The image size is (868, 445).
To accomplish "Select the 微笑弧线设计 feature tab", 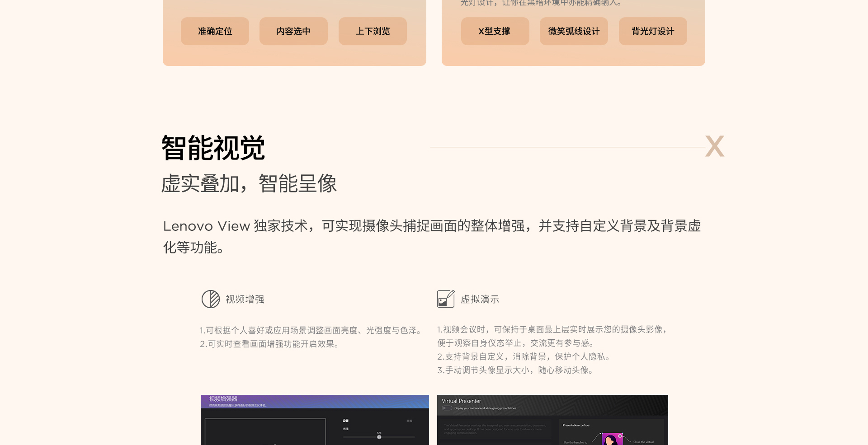I will [574, 31].
